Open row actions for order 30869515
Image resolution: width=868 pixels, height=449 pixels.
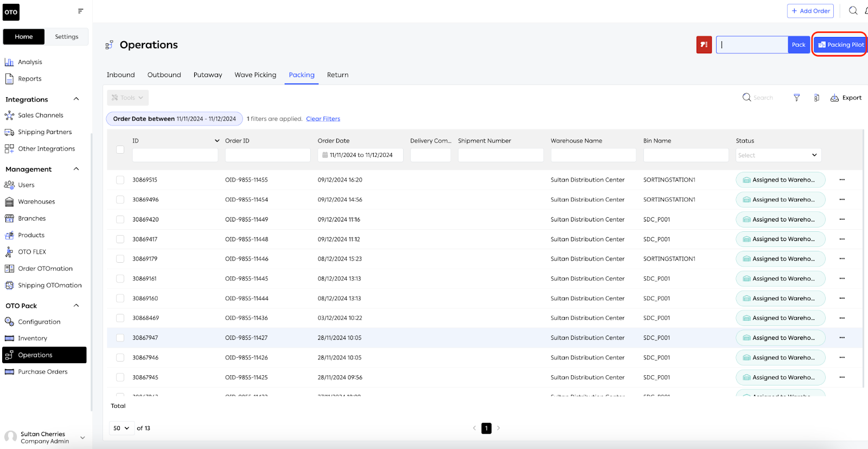842,180
